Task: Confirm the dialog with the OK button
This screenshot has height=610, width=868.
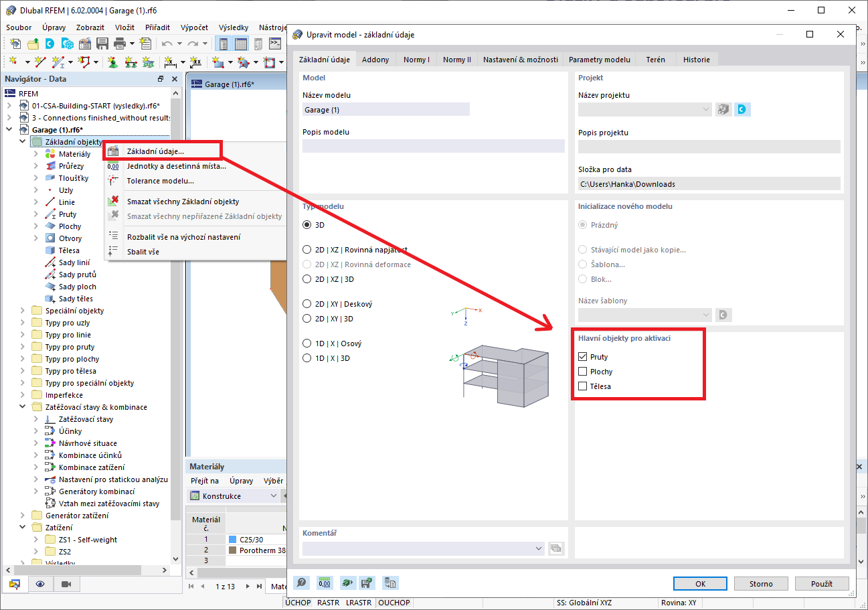Action: pyautogui.click(x=700, y=583)
